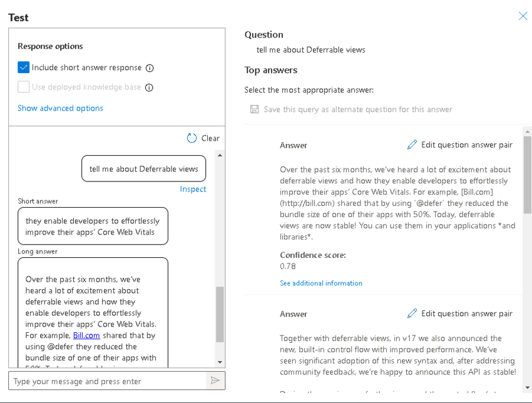Uncheck Include short answer response

pyautogui.click(x=24, y=68)
